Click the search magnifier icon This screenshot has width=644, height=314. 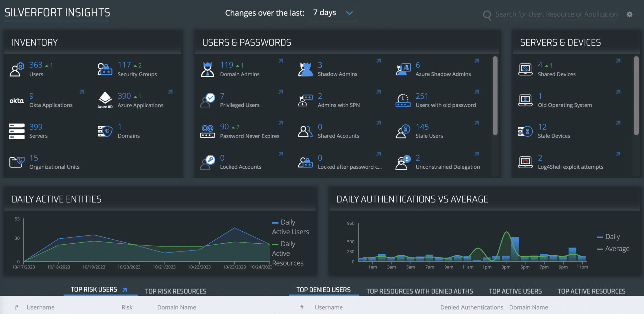487,15
